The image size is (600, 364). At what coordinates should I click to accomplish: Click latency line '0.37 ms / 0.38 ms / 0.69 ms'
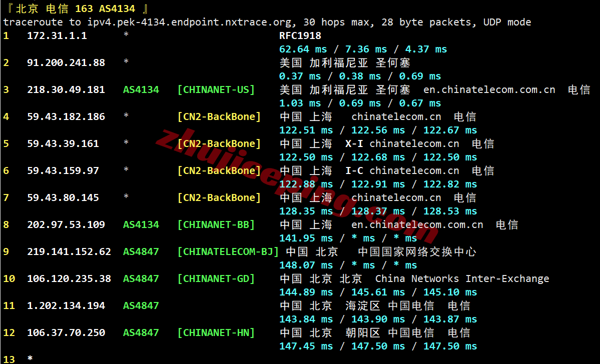pyautogui.click(x=360, y=76)
